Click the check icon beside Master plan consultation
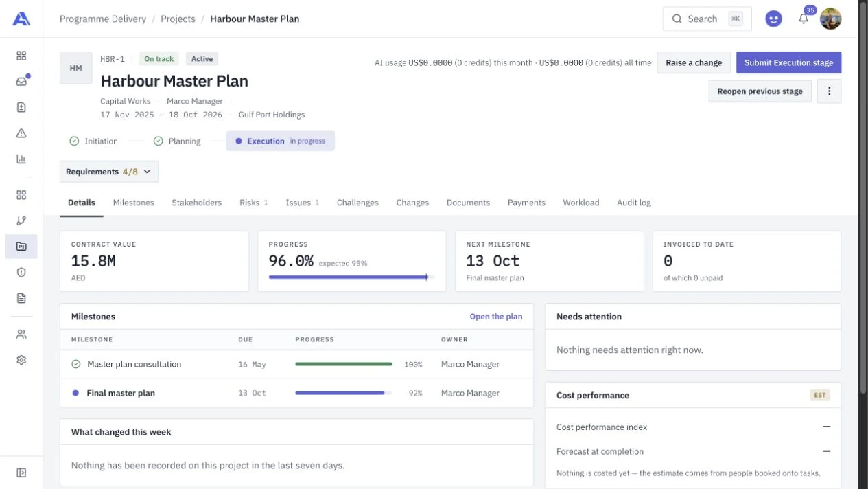 point(76,364)
